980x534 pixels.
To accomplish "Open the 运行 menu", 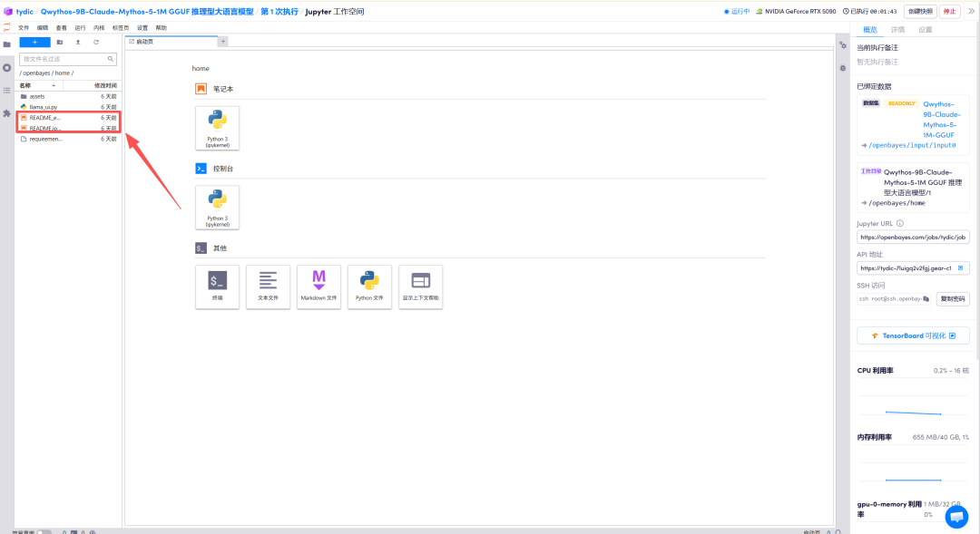I will click(80, 28).
